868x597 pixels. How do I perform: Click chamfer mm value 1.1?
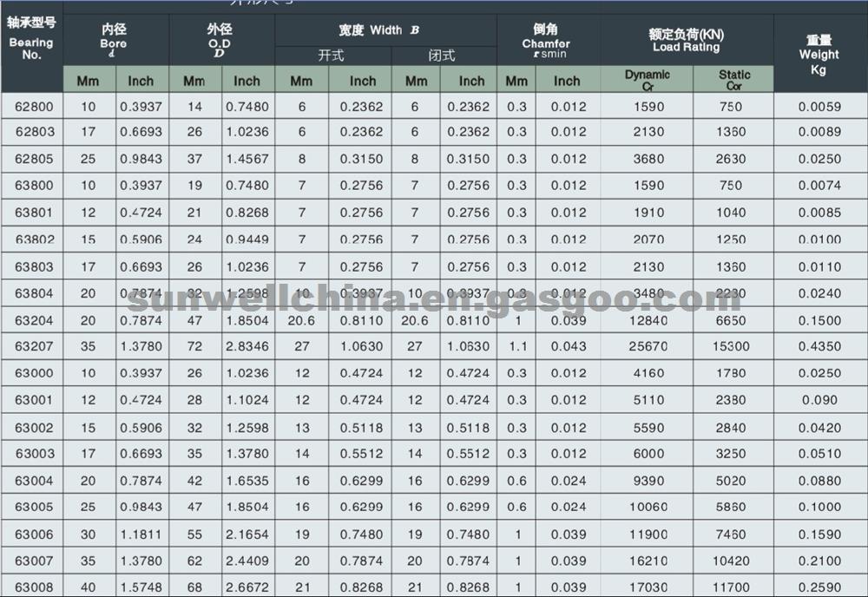pyautogui.click(x=516, y=346)
